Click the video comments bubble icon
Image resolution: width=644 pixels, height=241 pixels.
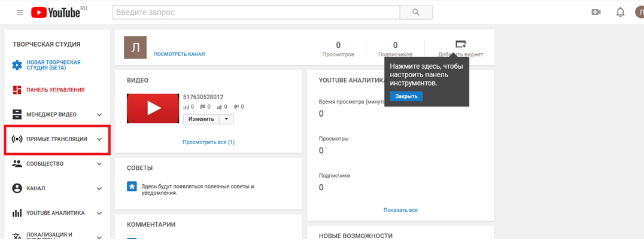click(202, 107)
